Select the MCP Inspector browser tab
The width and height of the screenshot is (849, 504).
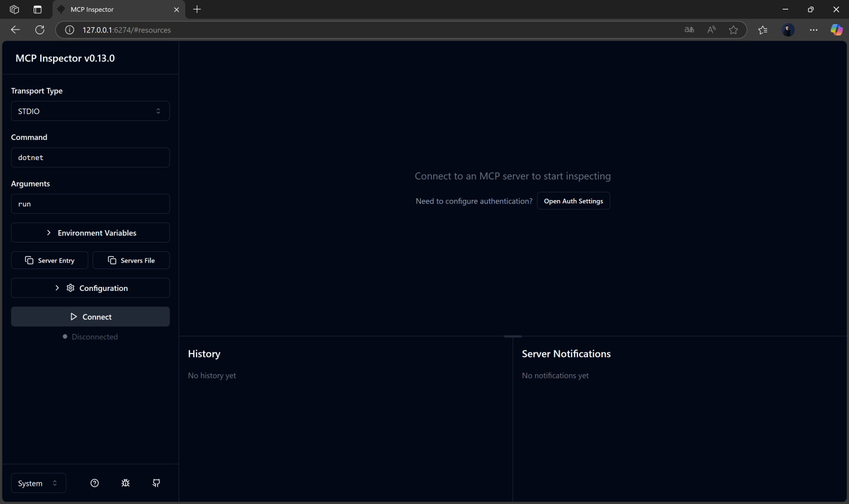click(x=118, y=9)
